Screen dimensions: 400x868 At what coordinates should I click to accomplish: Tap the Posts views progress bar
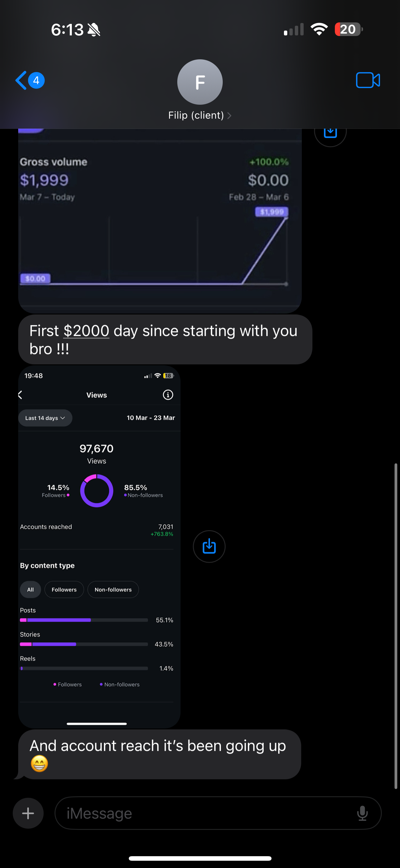(x=84, y=620)
